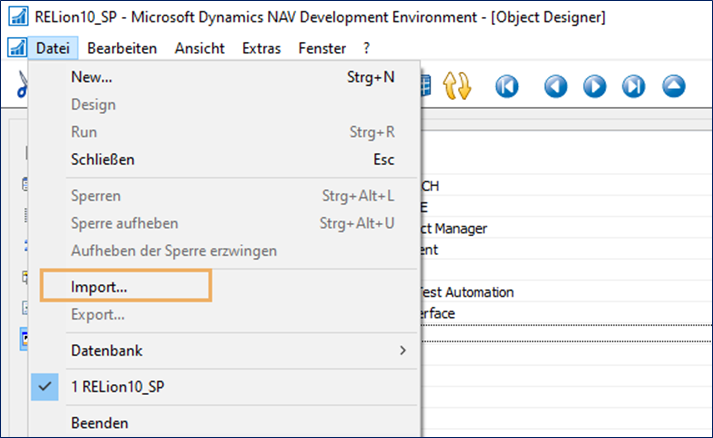Open the Fenster menu

coord(322,48)
